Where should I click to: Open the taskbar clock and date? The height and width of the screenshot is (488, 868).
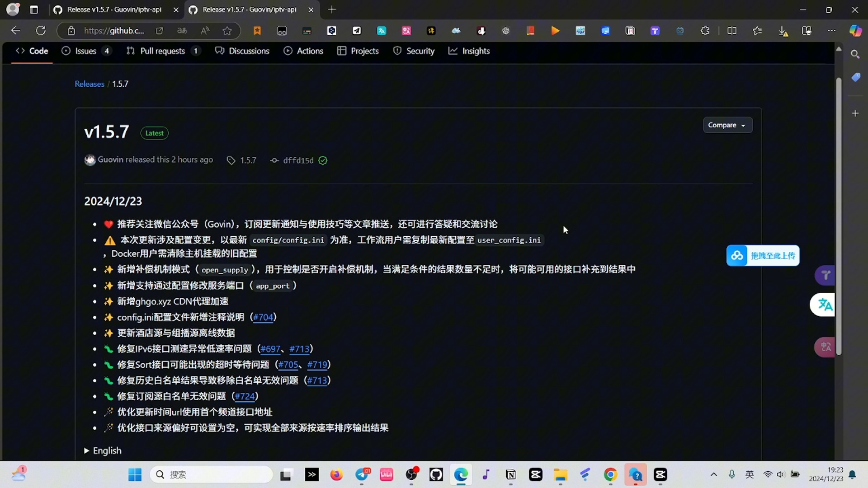pyautogui.click(x=826, y=474)
